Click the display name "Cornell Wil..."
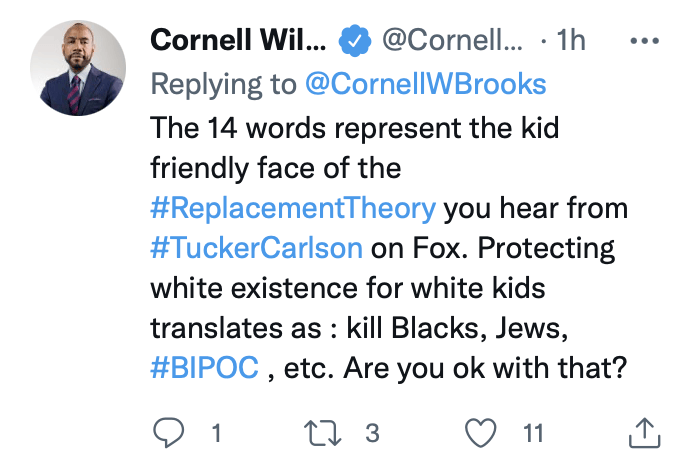 [x=237, y=43]
